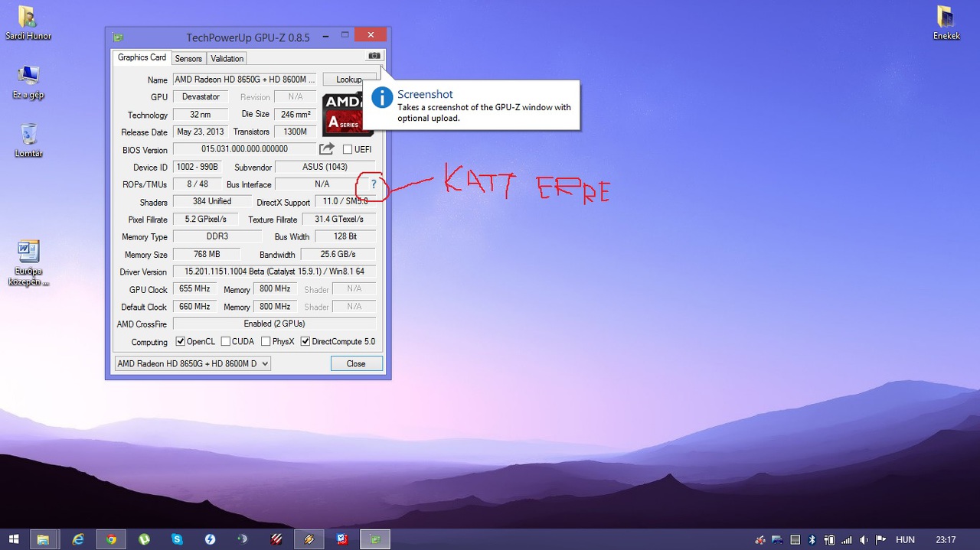Click the Devastator GPU value
980x550 pixels.
coord(201,97)
